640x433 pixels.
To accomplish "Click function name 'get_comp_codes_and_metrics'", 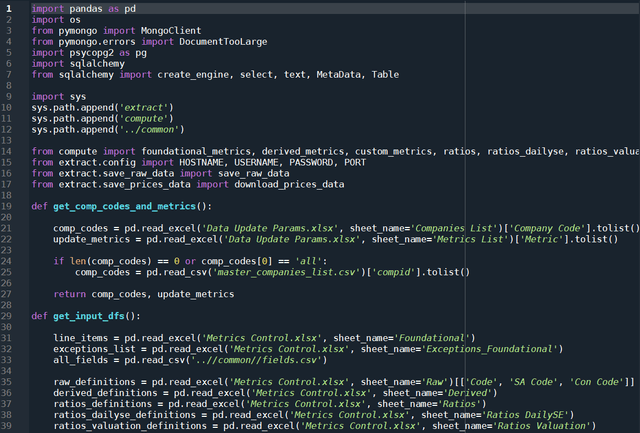I will (x=124, y=207).
